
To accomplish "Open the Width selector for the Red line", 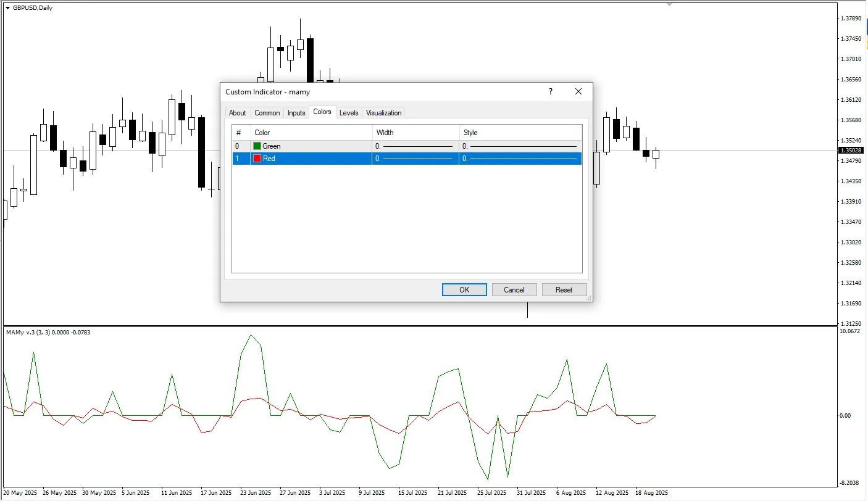I will pos(415,159).
